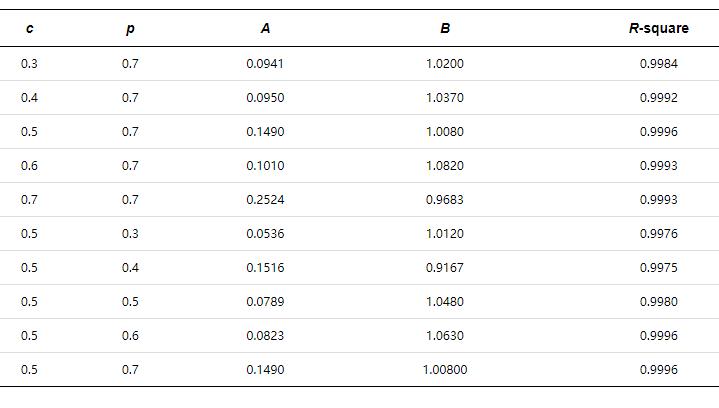This screenshot has width=719, height=408.
Task: Click the "c" column header
Action: (x=29, y=29)
